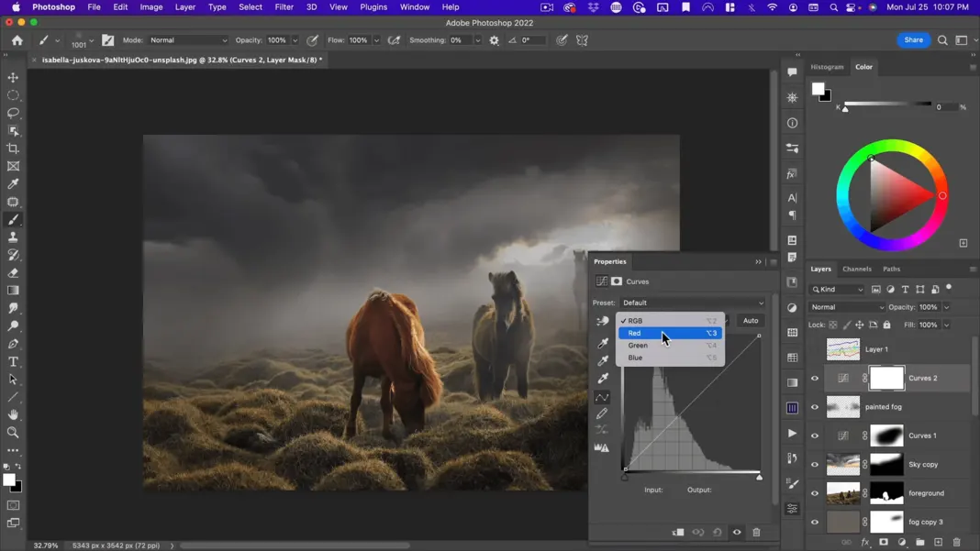Open the layer blend mode Normal dropdown
Viewport: 980px width, 551px height.
[846, 307]
